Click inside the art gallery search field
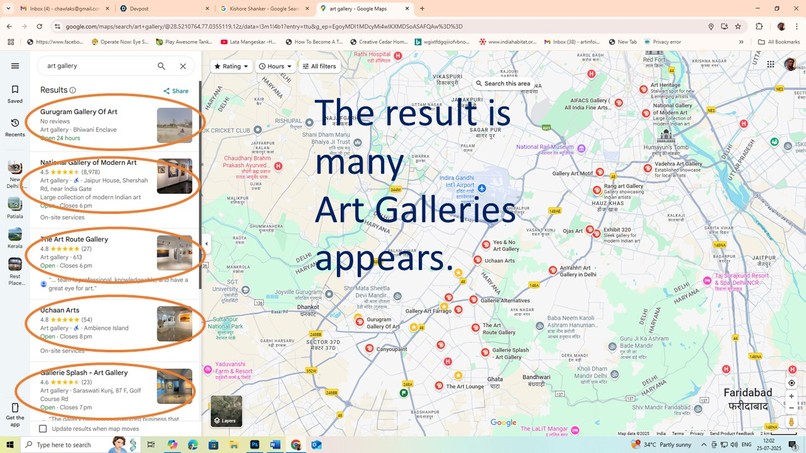This screenshot has height=453, width=806. click(98, 66)
